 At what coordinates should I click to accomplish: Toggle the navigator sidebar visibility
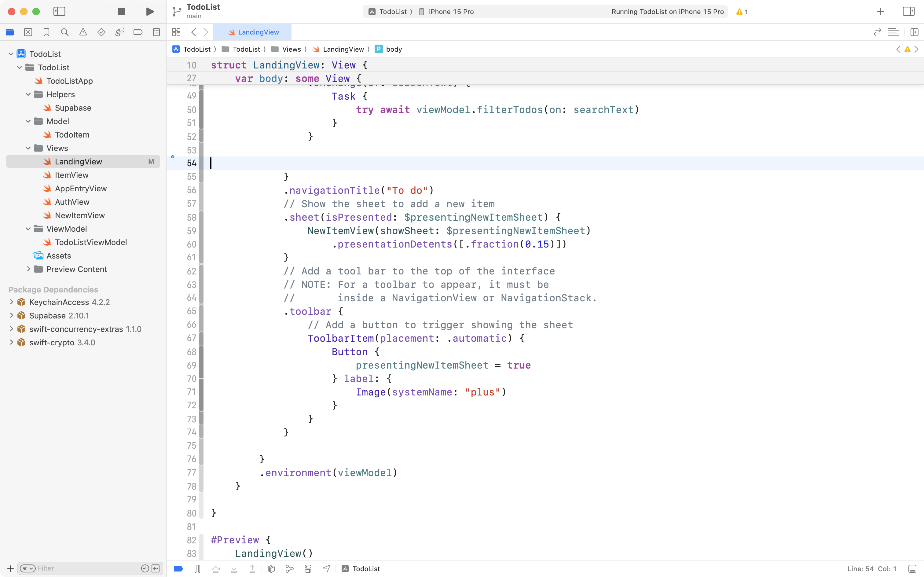[x=60, y=11]
